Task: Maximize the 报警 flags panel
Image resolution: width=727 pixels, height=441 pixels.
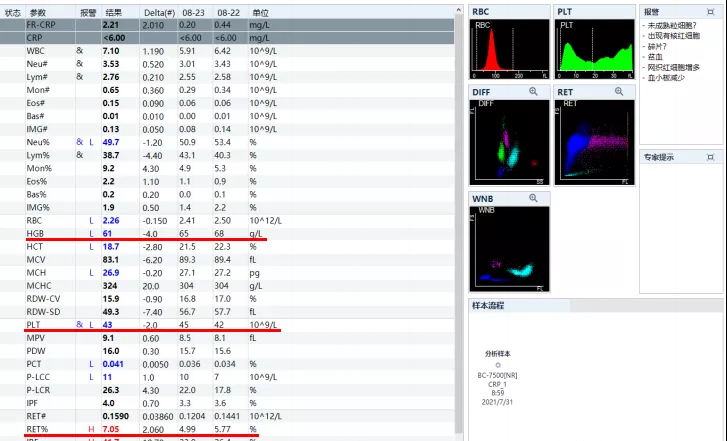Action: click(710, 12)
